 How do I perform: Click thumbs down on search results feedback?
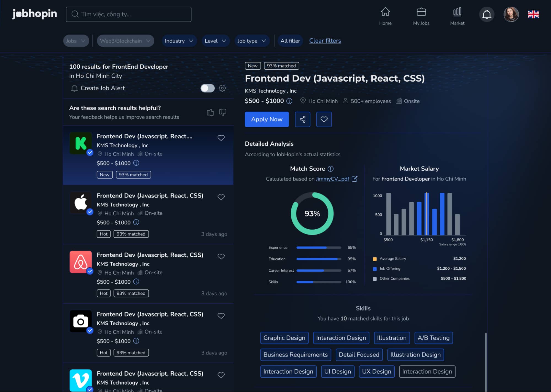pos(223,112)
